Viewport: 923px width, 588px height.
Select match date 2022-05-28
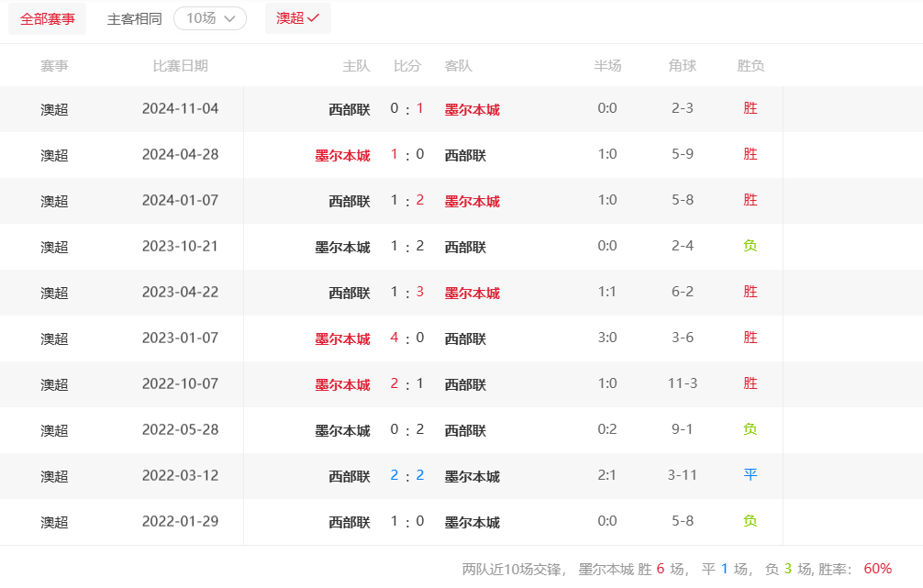[x=180, y=430]
